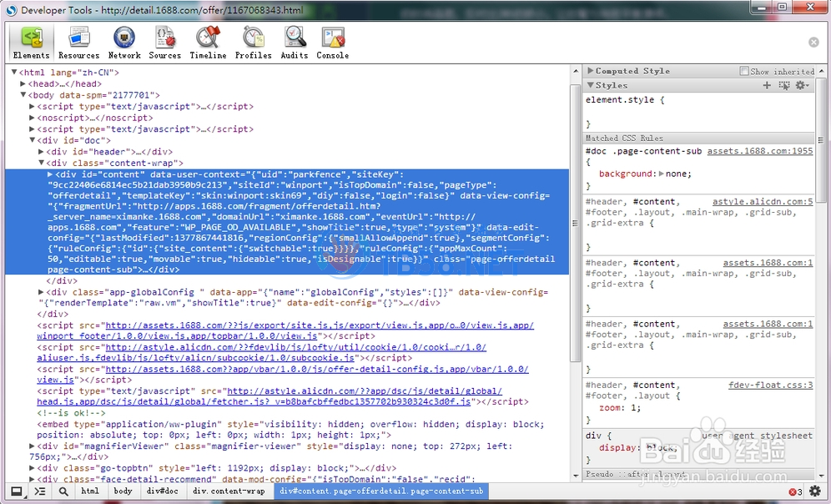
Task: Click the dock to main window icon
Action: click(17, 491)
